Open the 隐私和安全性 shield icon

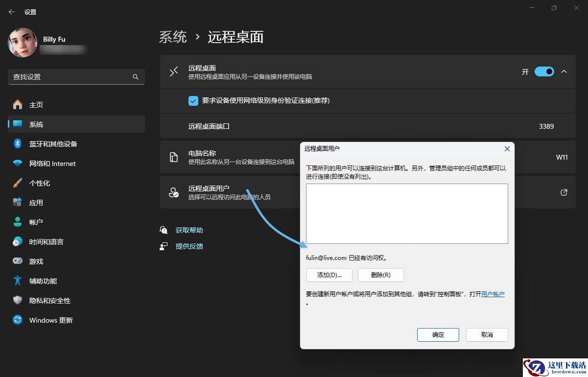click(18, 300)
